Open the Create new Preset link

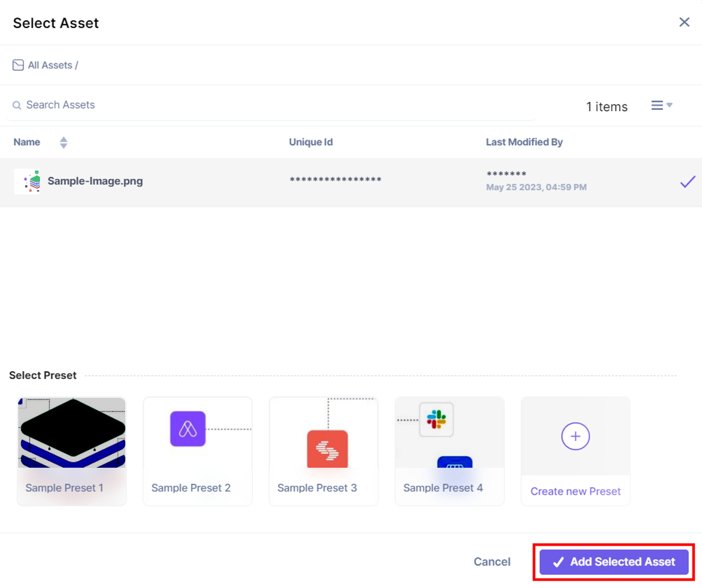[575, 491]
